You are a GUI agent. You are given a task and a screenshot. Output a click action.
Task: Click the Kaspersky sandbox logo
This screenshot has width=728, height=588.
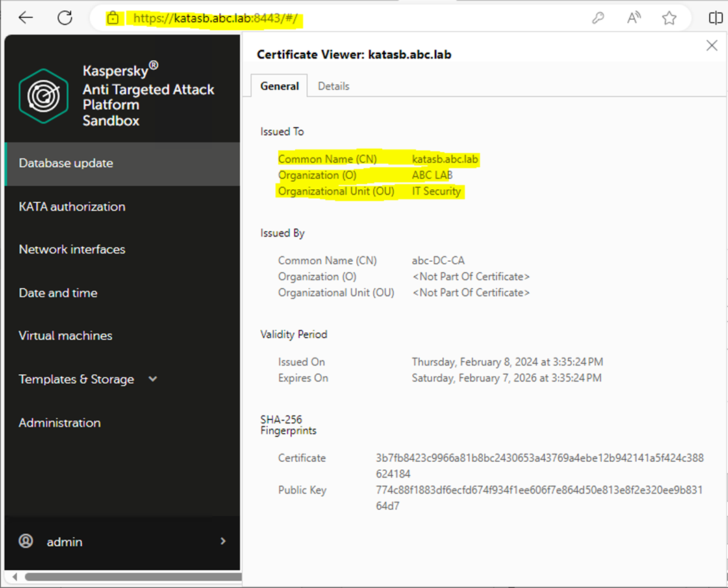tap(44, 96)
